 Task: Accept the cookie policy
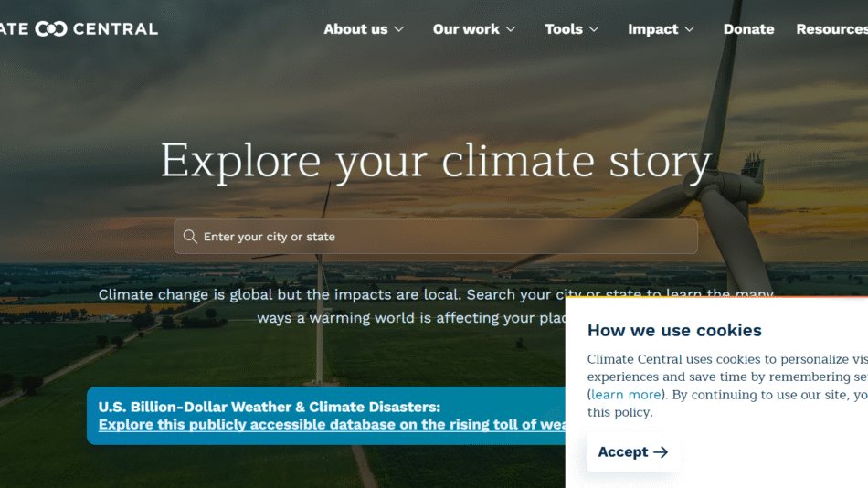click(x=633, y=452)
